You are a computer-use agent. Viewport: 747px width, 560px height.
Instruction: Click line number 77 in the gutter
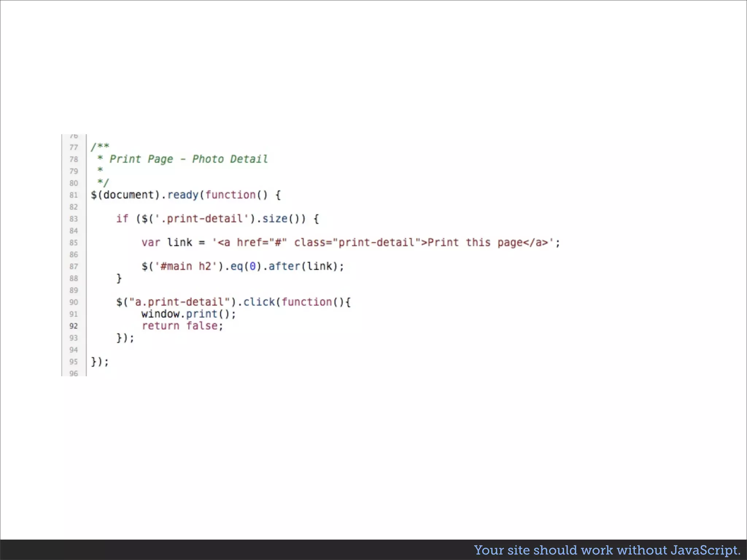[x=74, y=147]
